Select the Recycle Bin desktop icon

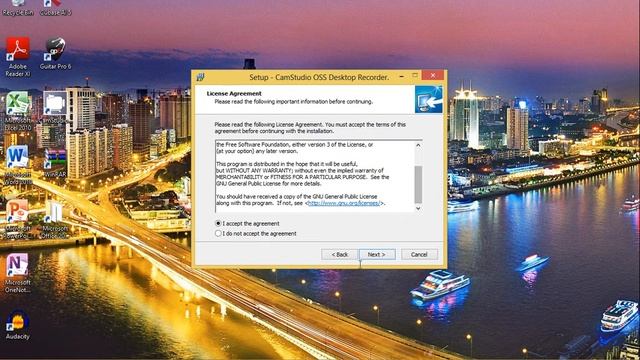pos(18,7)
